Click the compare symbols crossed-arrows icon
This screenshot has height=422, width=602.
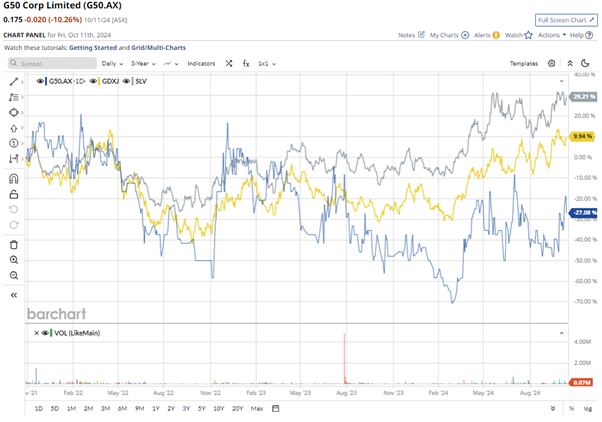click(x=228, y=62)
